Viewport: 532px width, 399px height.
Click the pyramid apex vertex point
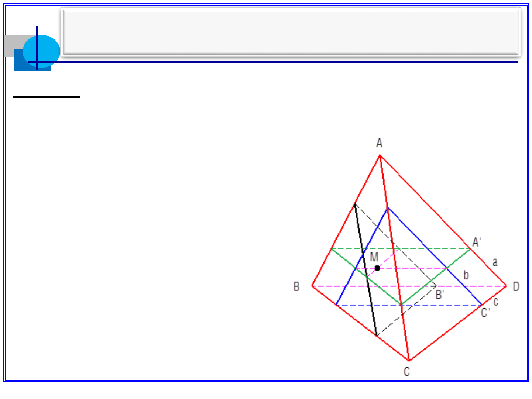click(x=380, y=156)
